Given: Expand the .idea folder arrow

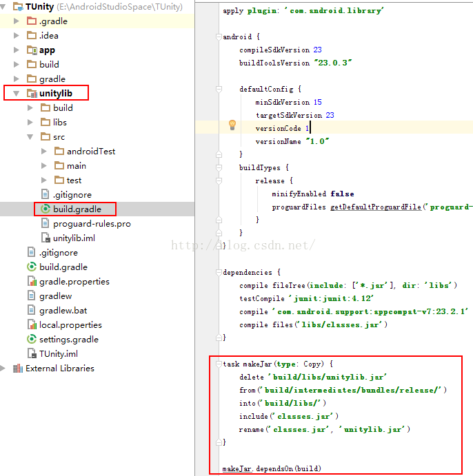Looking at the screenshot, I should tap(17, 36).
